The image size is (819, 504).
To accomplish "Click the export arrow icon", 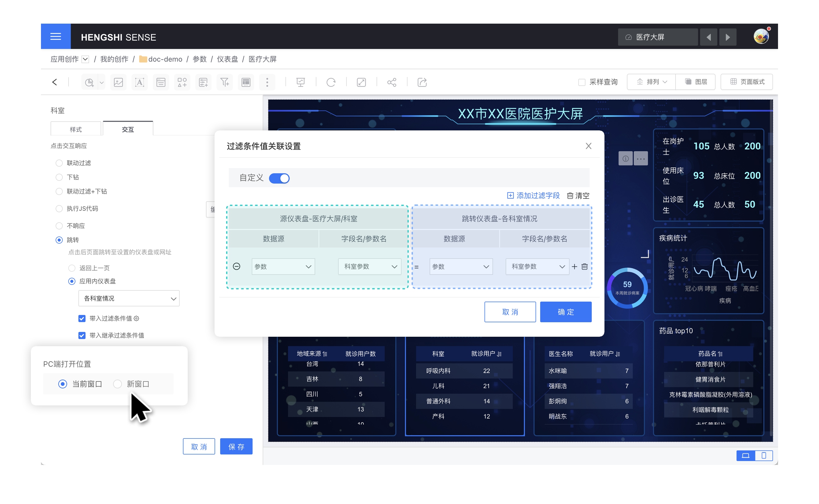I will tap(422, 82).
